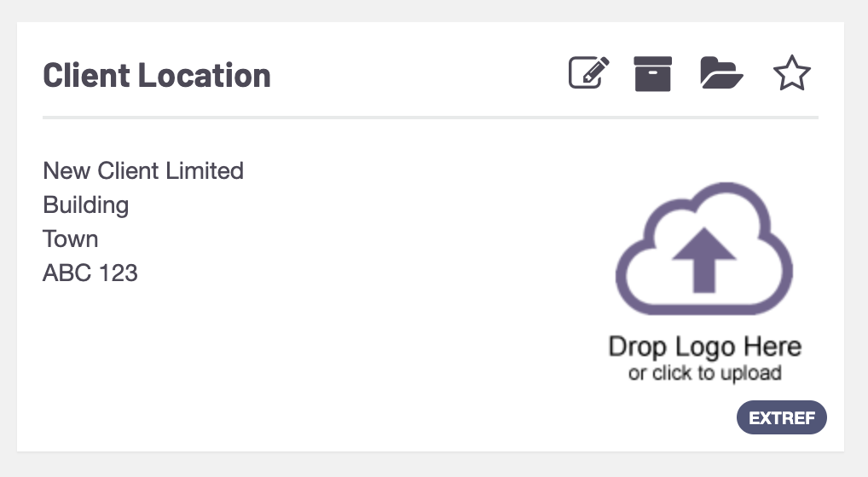This screenshot has height=477, width=868.
Task: Click the edit pencil icon
Action: click(589, 72)
